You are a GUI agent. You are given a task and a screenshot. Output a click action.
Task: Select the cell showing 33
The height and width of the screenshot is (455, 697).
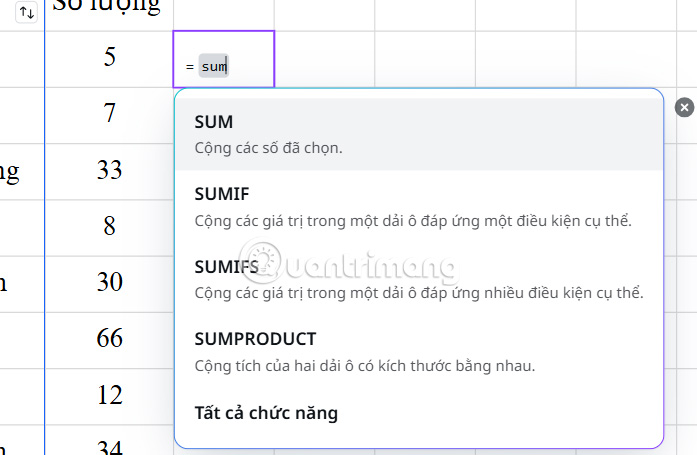109,170
